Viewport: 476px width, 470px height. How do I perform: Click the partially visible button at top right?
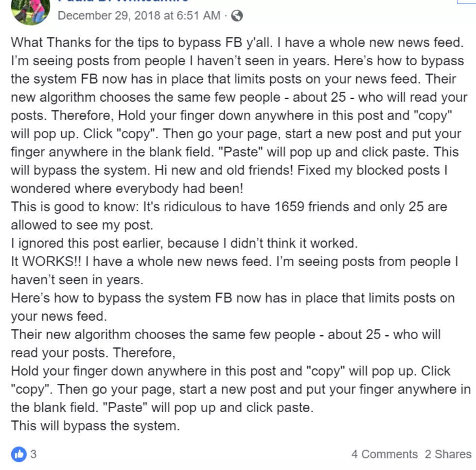click(x=466, y=2)
